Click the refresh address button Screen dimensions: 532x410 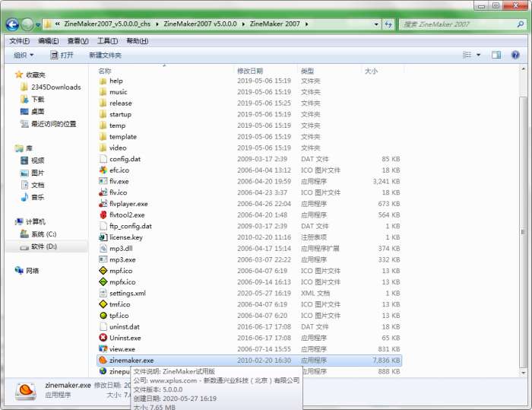coord(388,24)
